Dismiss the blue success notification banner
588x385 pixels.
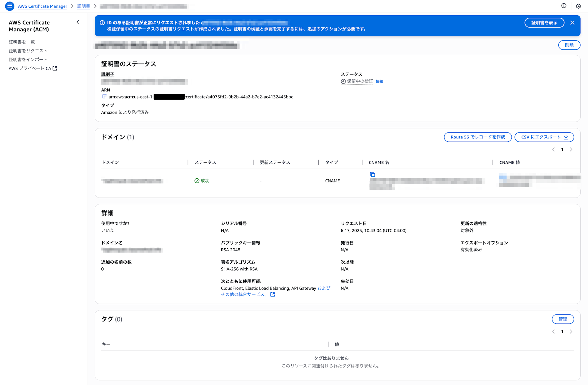tap(572, 23)
